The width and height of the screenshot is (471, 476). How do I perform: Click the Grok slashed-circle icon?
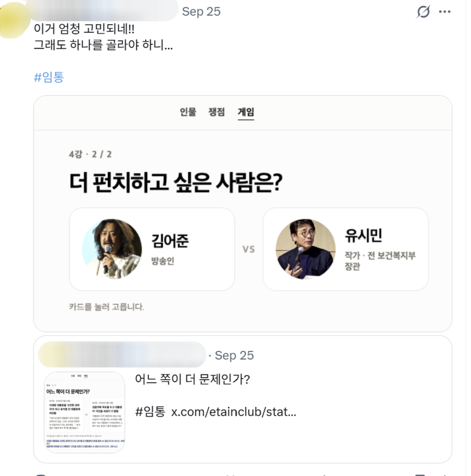[423, 12]
